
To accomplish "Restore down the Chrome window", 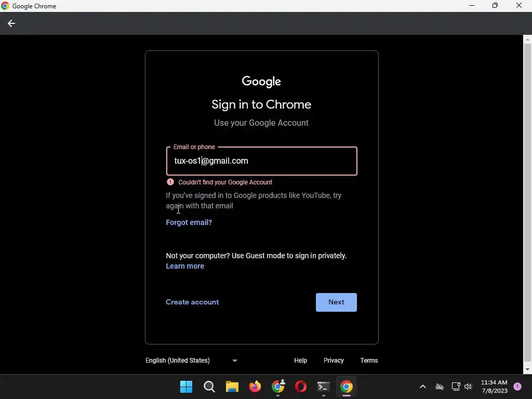I will [495, 5].
